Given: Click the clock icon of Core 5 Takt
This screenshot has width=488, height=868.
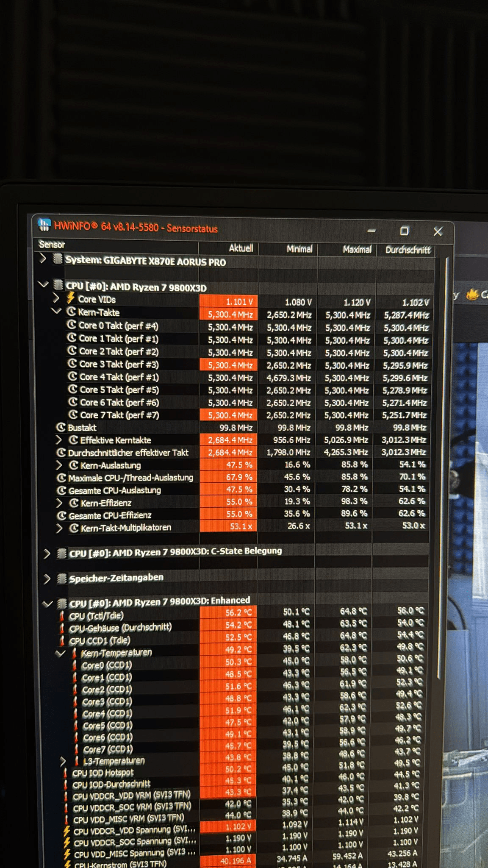Looking at the screenshot, I should click(73, 389).
